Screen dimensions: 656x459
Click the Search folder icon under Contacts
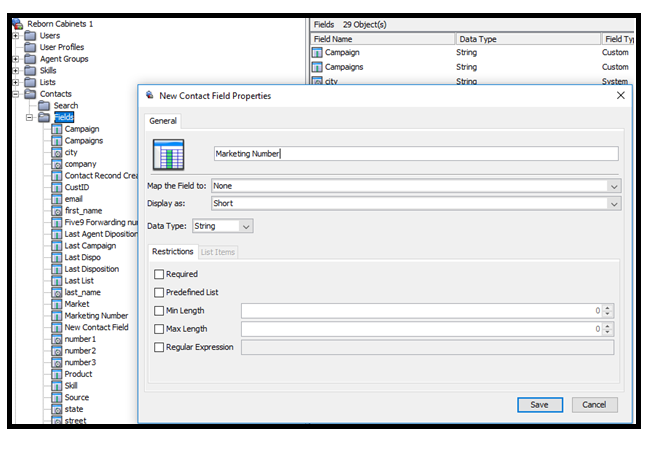(44, 105)
